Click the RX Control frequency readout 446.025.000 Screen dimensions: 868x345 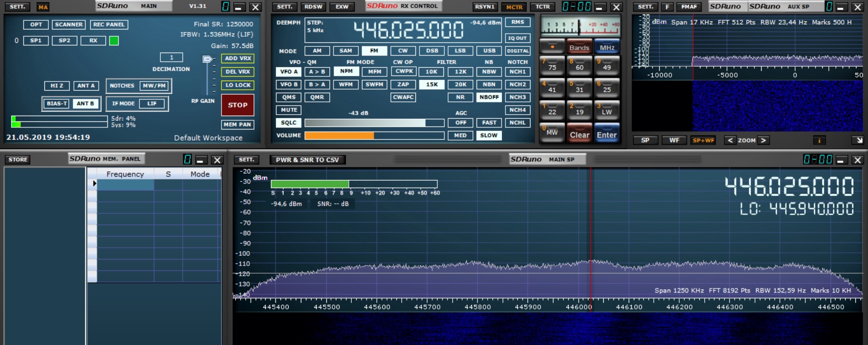[408, 30]
